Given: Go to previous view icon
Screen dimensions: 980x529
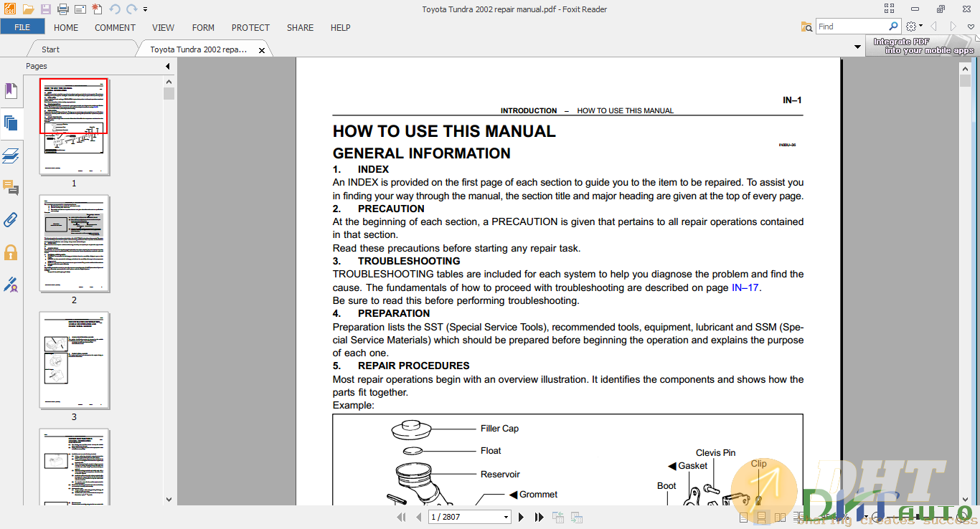Looking at the screenshot, I should coord(557,517).
